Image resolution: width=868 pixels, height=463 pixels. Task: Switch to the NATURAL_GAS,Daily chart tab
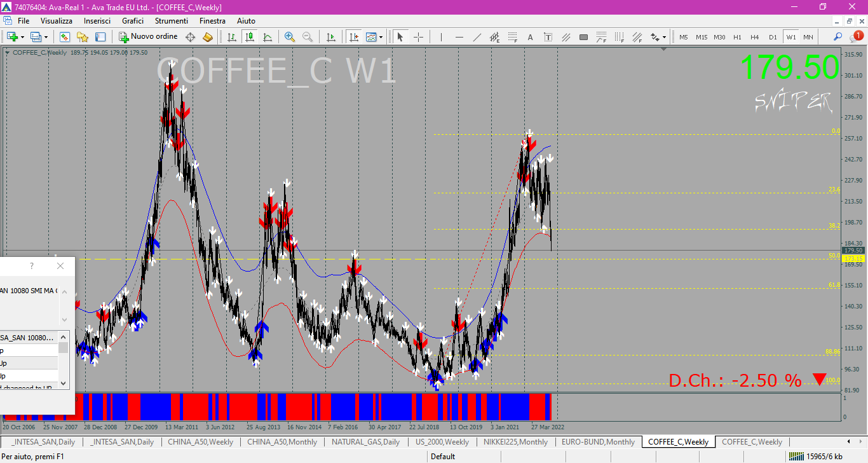[x=366, y=442]
